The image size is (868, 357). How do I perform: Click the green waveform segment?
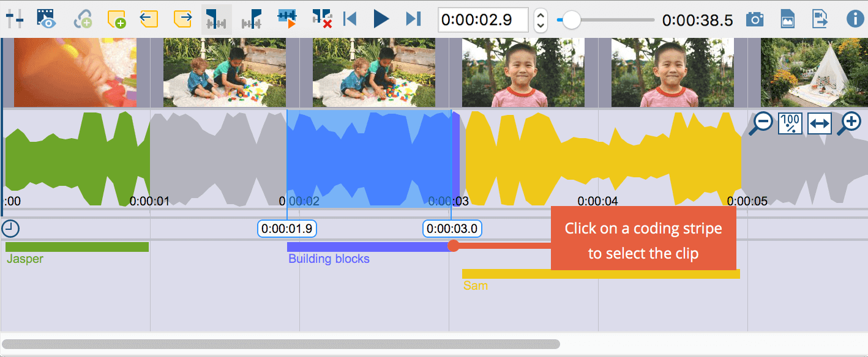tap(77, 158)
